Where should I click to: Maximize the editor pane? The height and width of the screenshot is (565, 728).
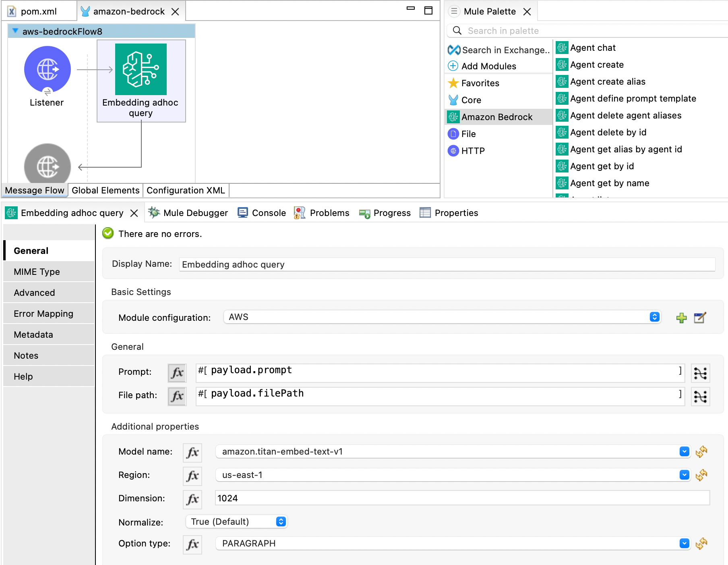428,10
